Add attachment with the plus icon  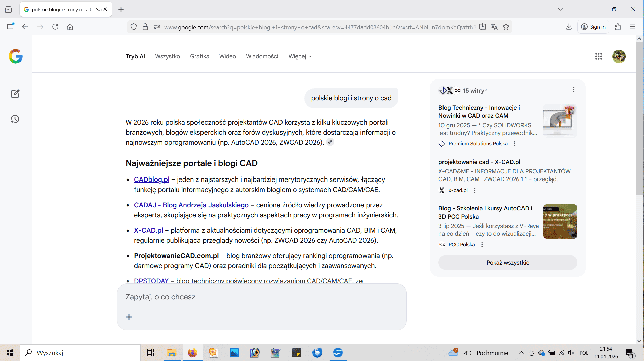click(129, 317)
